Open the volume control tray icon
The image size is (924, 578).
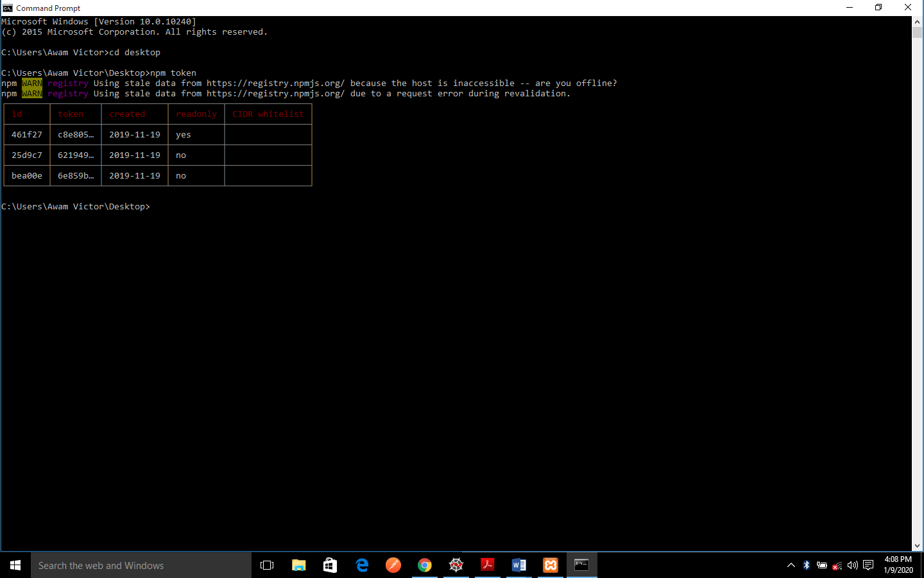853,565
